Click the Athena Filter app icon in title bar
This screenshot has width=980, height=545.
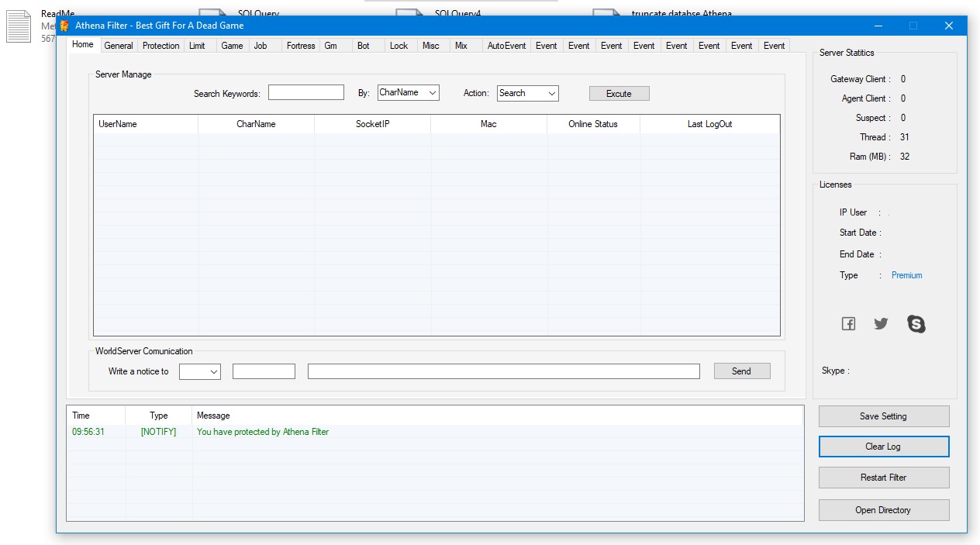(64, 26)
